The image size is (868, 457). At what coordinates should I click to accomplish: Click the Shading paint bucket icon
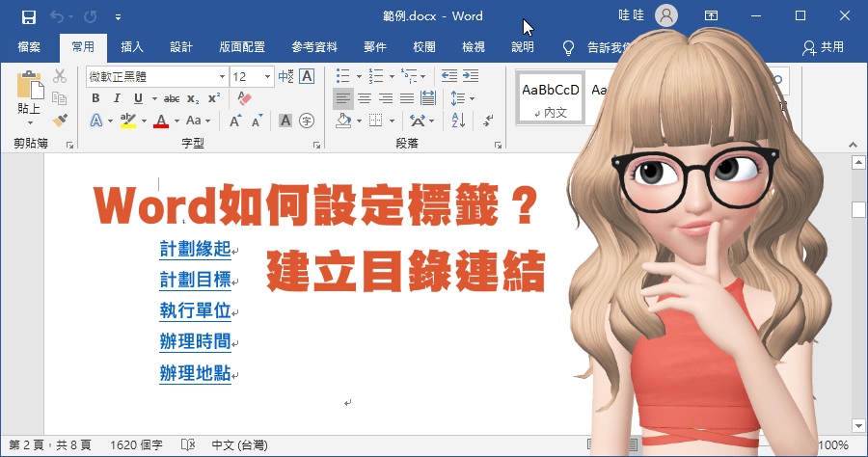click(x=343, y=121)
